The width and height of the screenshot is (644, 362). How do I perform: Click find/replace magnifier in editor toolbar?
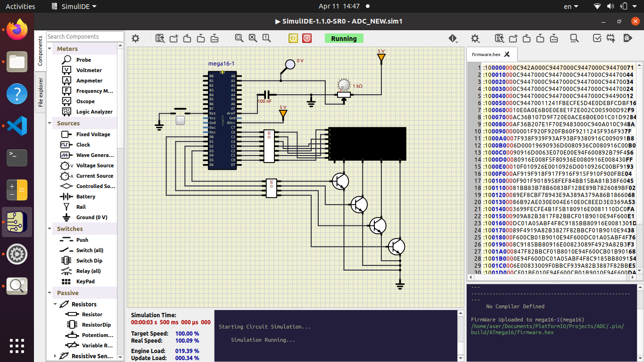coord(574,39)
